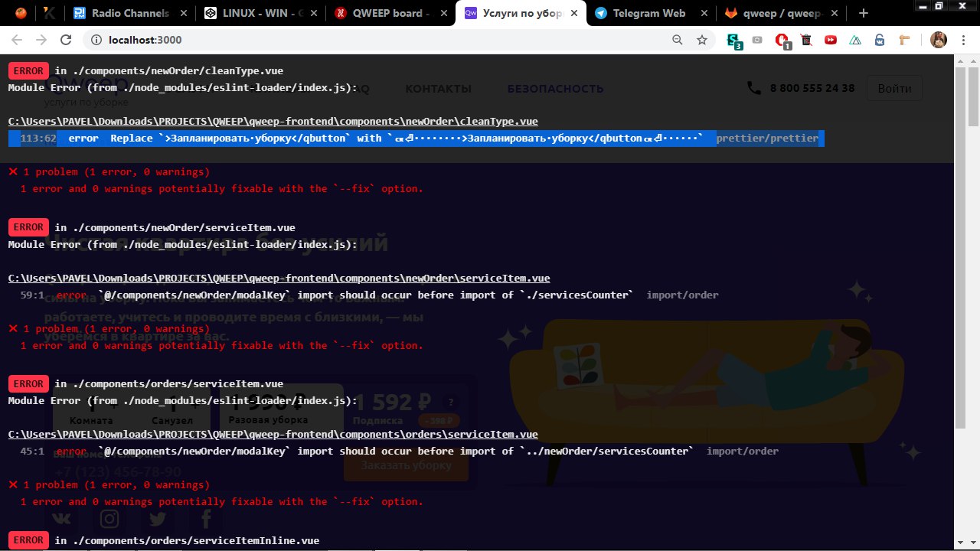Click ERROR badge for newOrder/serviceItem.vue
The height and width of the screenshot is (551, 980).
[x=28, y=227]
